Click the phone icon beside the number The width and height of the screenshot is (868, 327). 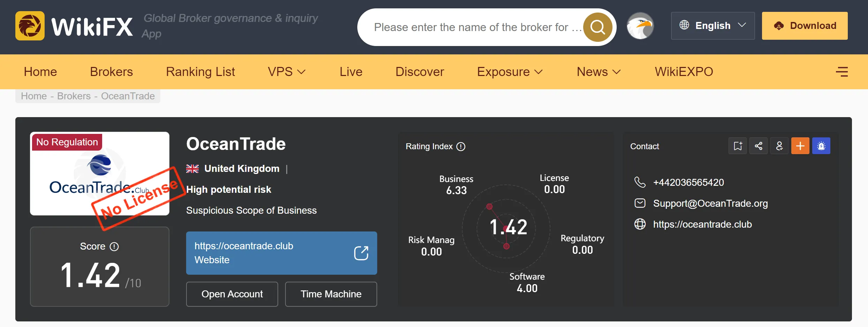(x=640, y=182)
